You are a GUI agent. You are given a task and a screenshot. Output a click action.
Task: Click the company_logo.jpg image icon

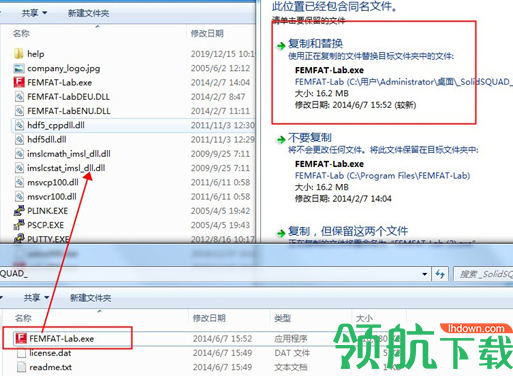(19, 68)
